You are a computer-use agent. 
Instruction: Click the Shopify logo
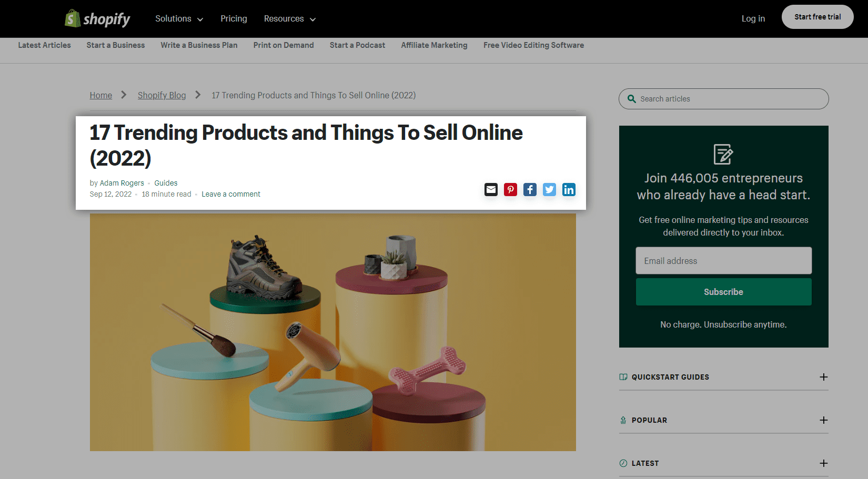[97, 19]
